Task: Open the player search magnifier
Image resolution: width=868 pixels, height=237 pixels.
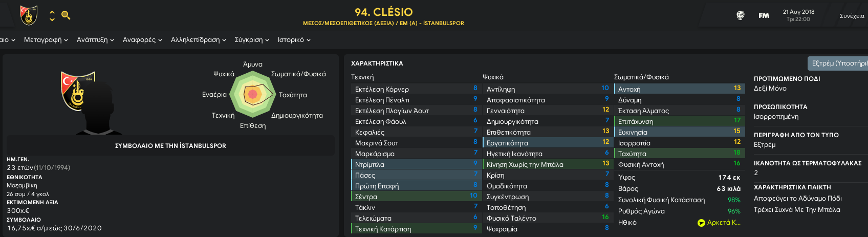Action: [66, 15]
